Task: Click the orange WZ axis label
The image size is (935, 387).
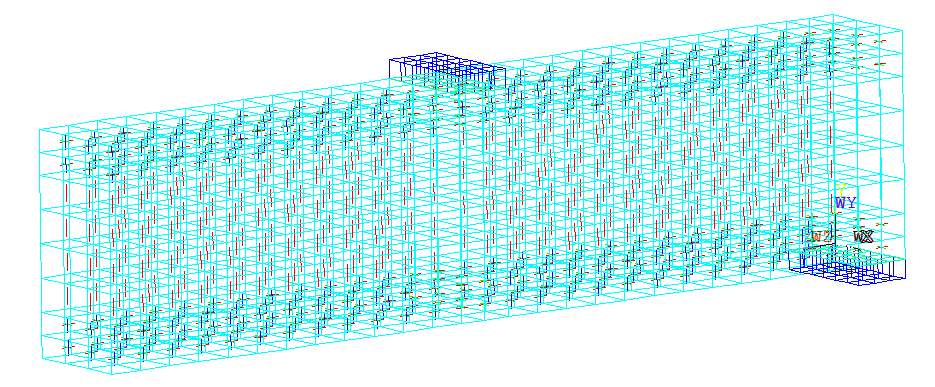Action: pyautogui.click(x=821, y=236)
